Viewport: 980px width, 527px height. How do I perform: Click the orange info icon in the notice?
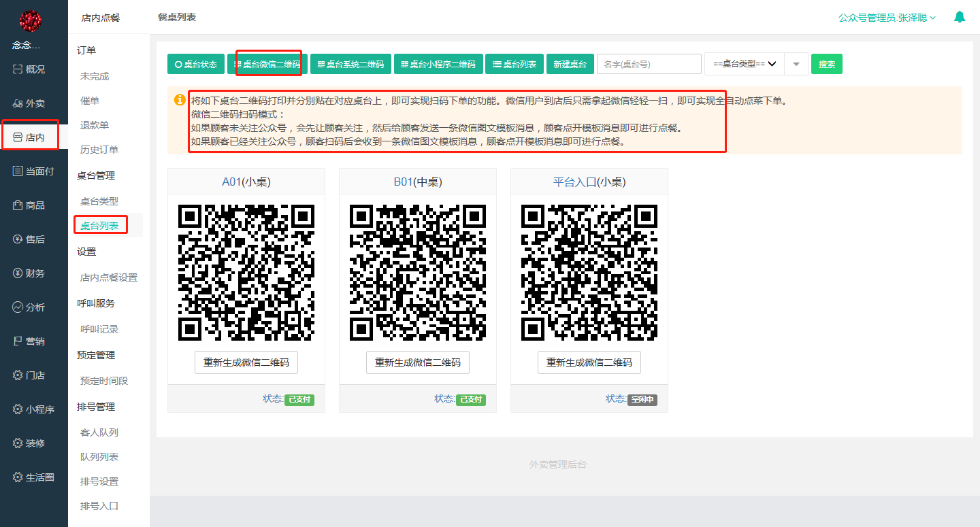click(x=180, y=100)
